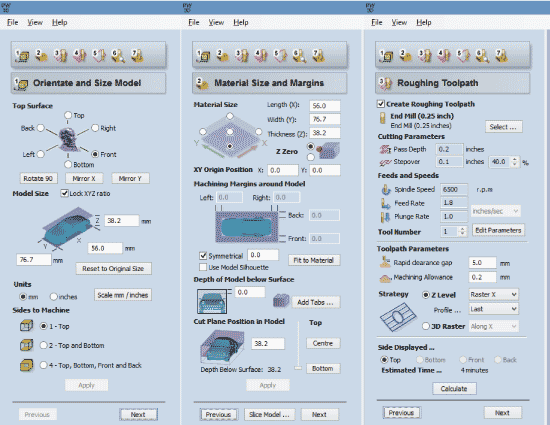Click step 5 icon in middle panel toolbar
The height and width of the screenshot is (425, 550).
[x=280, y=55]
